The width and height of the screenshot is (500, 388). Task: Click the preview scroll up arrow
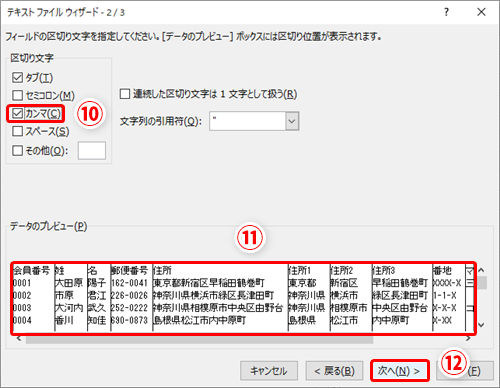[x=481, y=270]
